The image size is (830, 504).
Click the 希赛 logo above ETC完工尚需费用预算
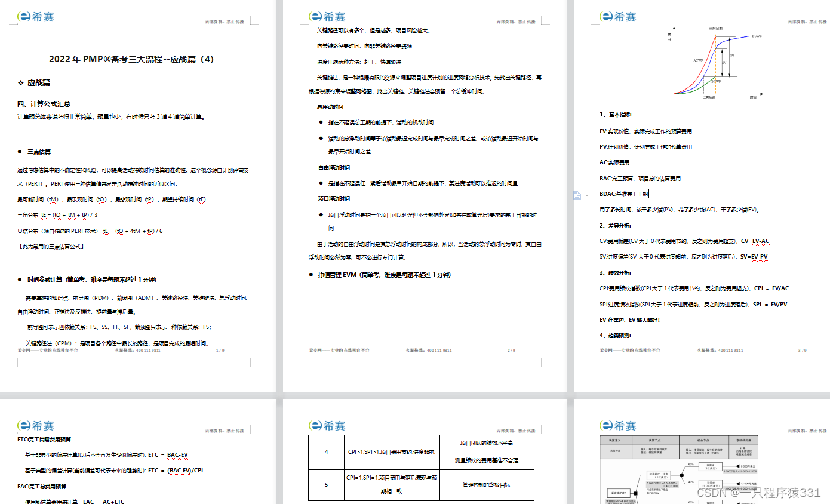tap(36, 425)
